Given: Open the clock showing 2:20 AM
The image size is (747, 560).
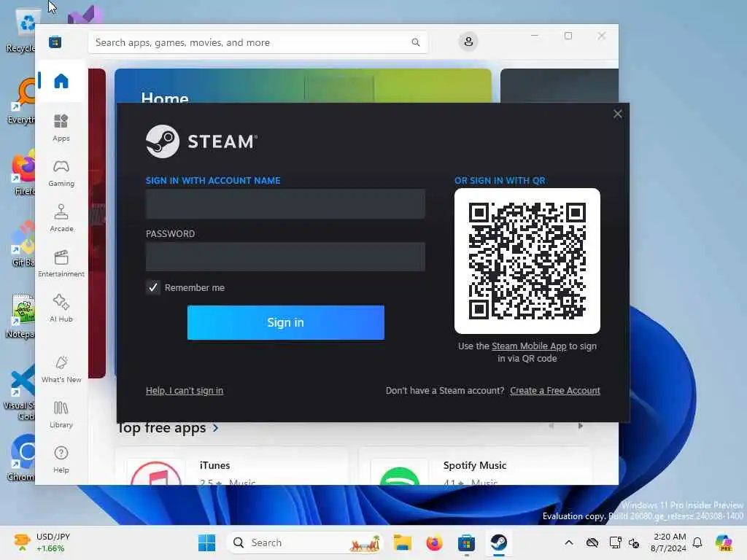Looking at the screenshot, I should (x=669, y=542).
